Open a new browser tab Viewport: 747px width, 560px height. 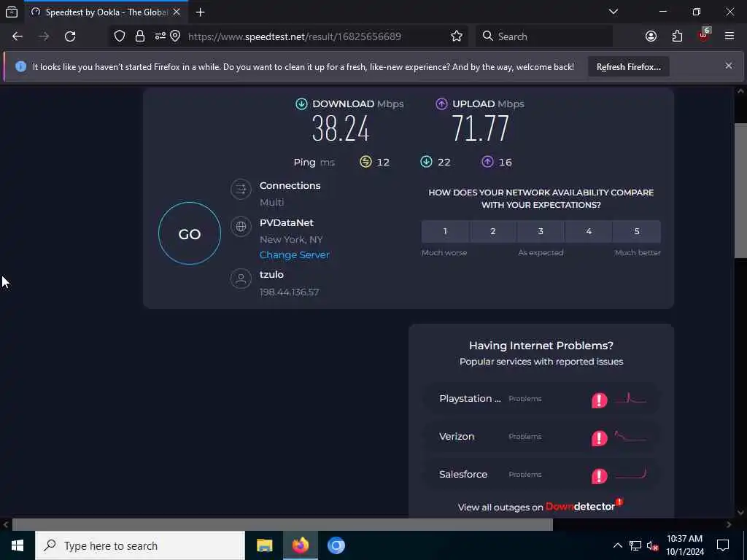tap(200, 12)
